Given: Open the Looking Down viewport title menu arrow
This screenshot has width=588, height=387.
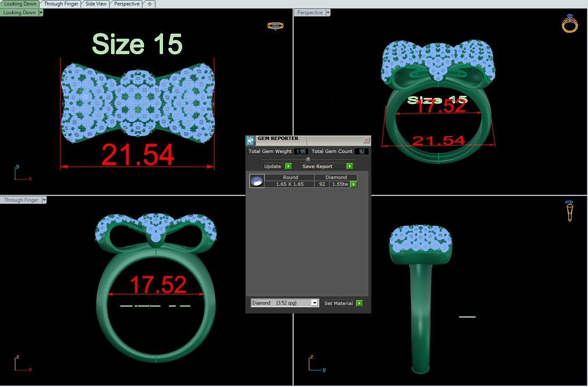Looking at the screenshot, I should coord(41,13).
